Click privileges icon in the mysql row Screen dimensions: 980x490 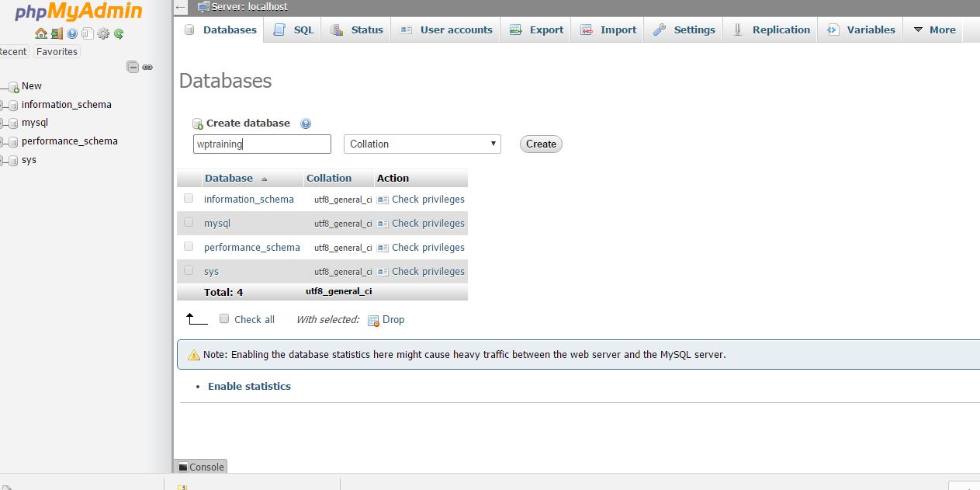point(383,224)
